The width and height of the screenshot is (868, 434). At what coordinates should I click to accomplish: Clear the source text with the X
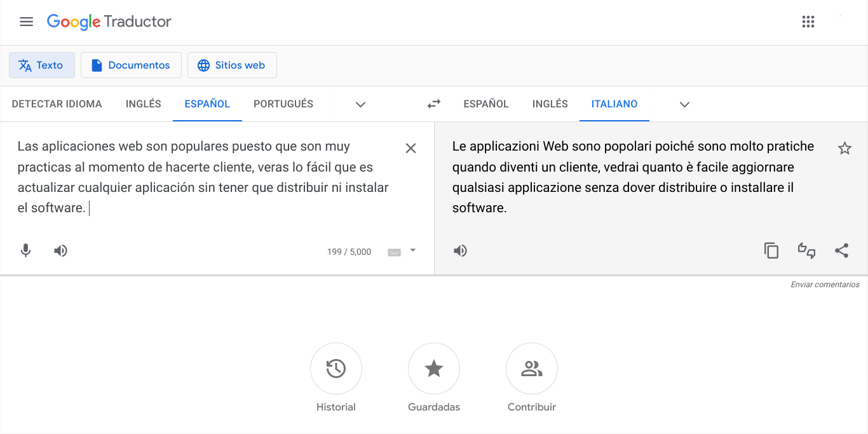pos(410,147)
